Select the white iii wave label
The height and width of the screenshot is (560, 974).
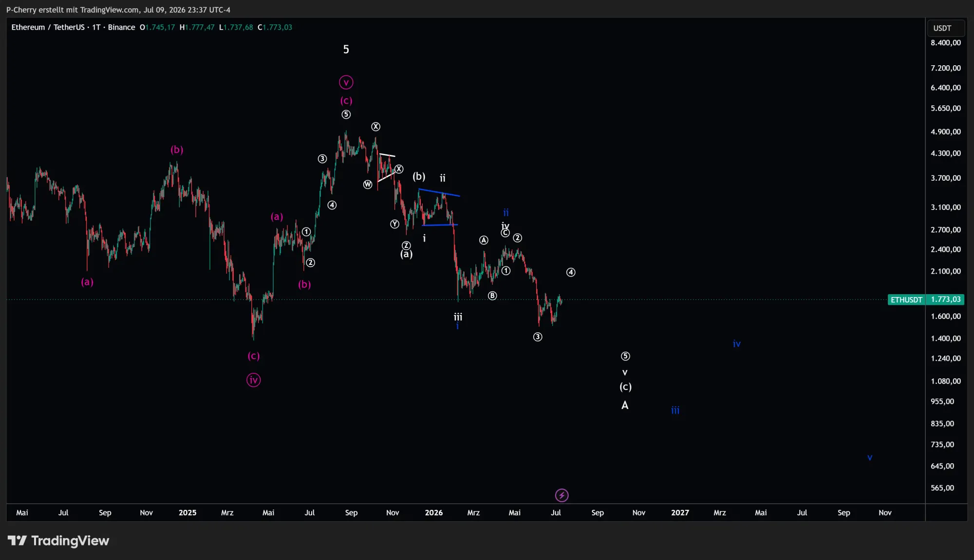point(458,317)
